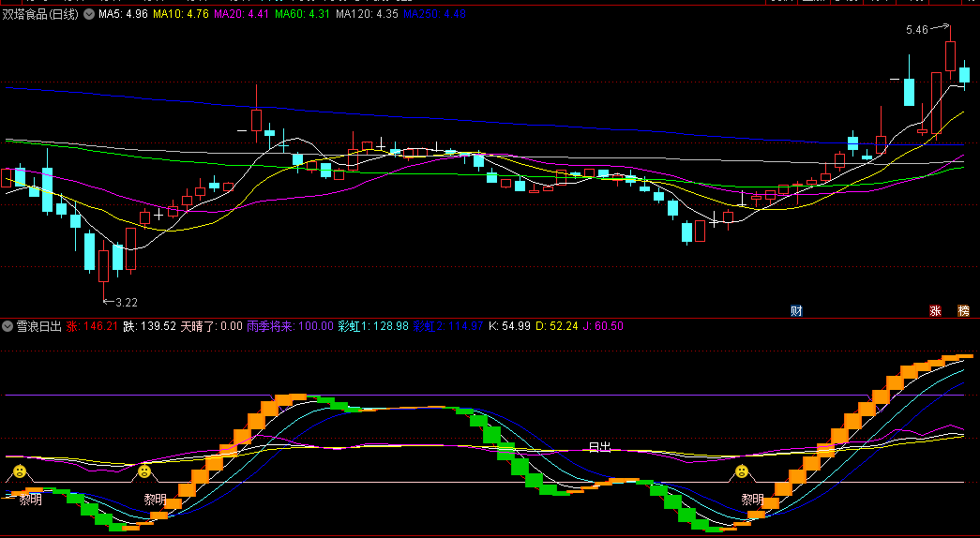Click the MA60: 4.31 label
980x538 pixels.
tap(302, 14)
